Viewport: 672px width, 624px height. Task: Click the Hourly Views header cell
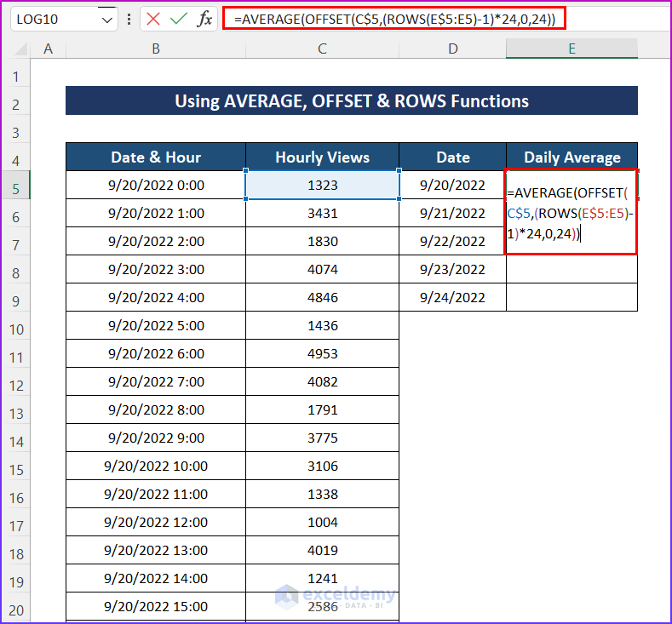tap(322, 157)
